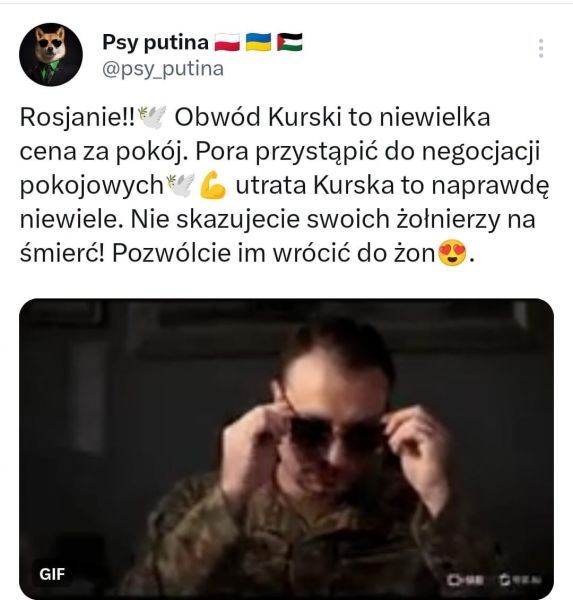Click the tweet line starting with niewiele
The width and height of the screenshot is (573, 600).
pyautogui.click(x=278, y=220)
